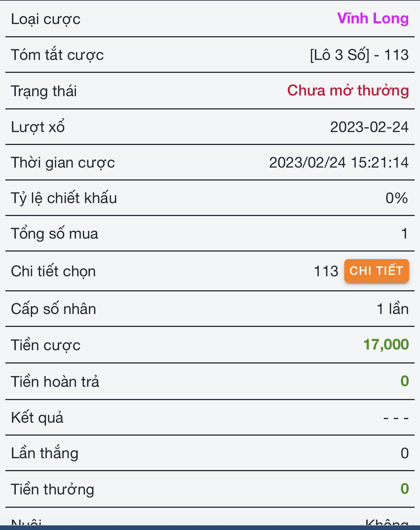
Task: Click the 0% discount rate value
Action: tap(397, 198)
